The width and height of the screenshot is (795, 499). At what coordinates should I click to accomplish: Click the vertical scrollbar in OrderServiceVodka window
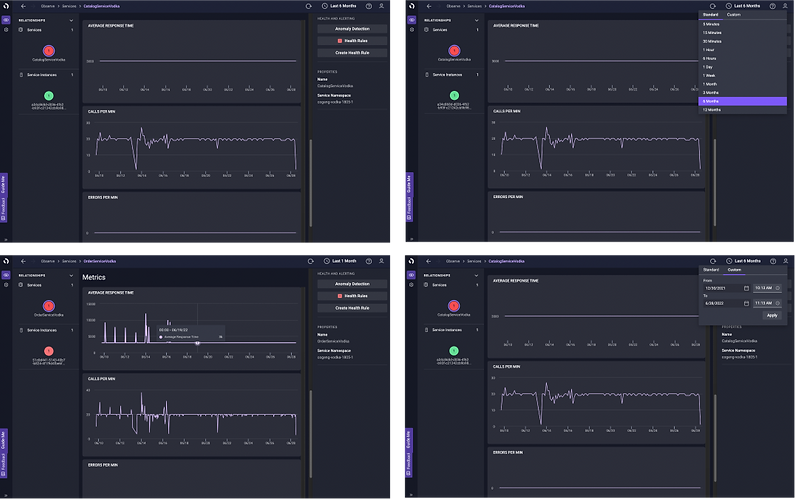pyautogui.click(x=310, y=434)
